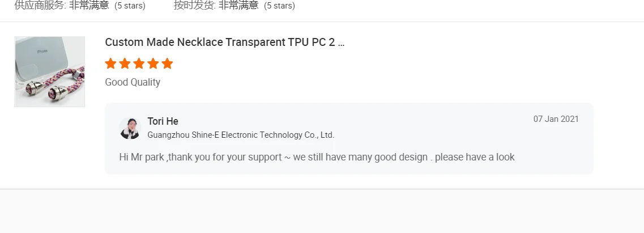Click 非常满意 beside 供应商服务
644x233 pixels.
click(x=89, y=6)
